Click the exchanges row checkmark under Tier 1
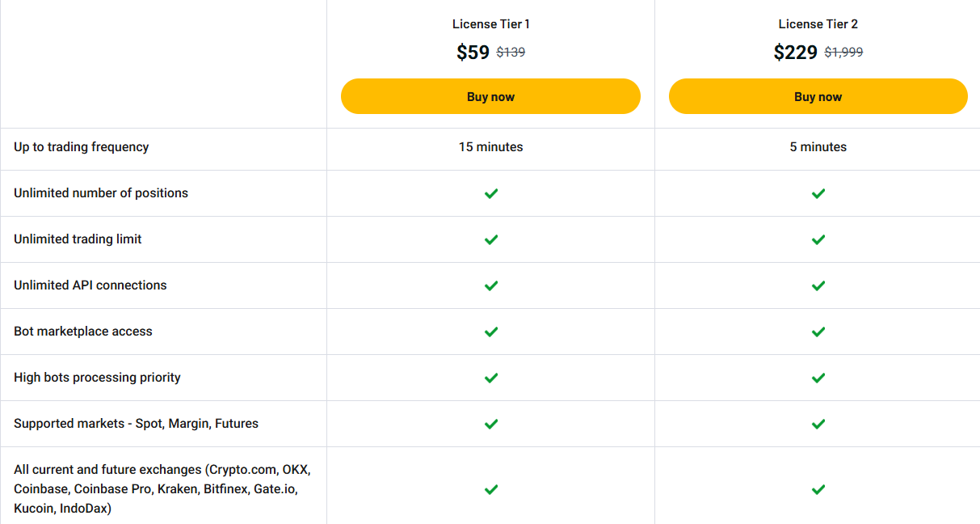The width and height of the screenshot is (980, 524). pos(490,489)
